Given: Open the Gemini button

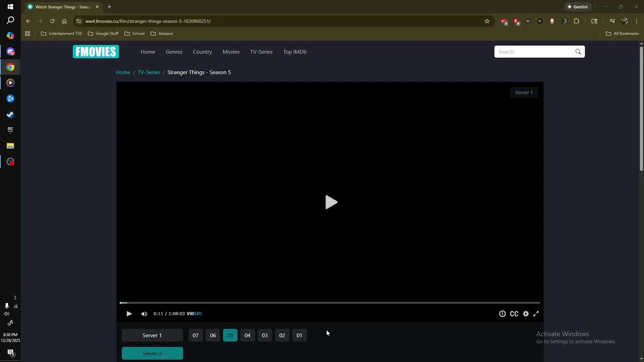Looking at the screenshot, I should point(578,7).
